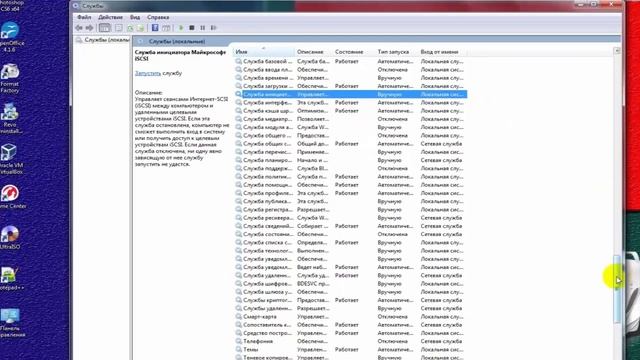640x360 pixels.
Task: Open the Файл menu
Action: (x=84, y=17)
